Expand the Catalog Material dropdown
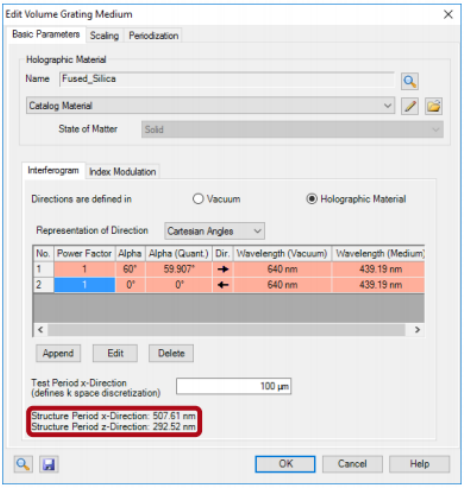The width and height of the screenshot is (465, 488). click(x=210, y=106)
